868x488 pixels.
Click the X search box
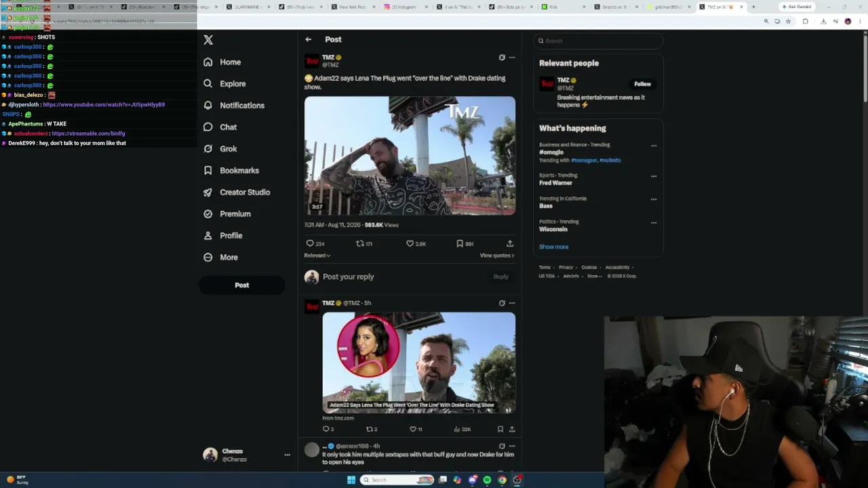tap(598, 41)
